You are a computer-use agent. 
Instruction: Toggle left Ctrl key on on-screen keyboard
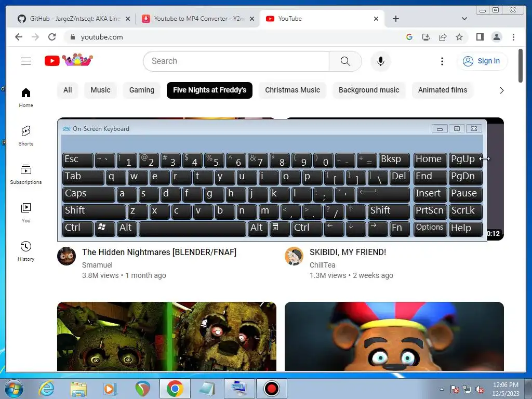[x=78, y=229]
